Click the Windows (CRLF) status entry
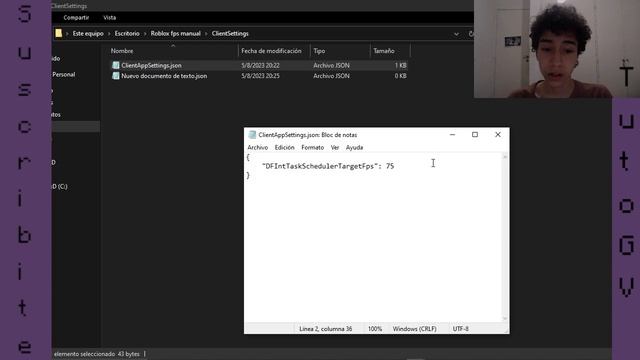Screen dimensions: 640x360 pos(414,329)
